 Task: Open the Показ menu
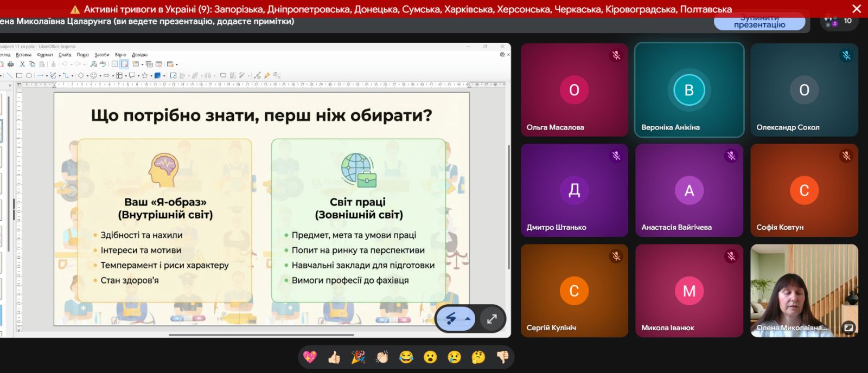point(83,55)
